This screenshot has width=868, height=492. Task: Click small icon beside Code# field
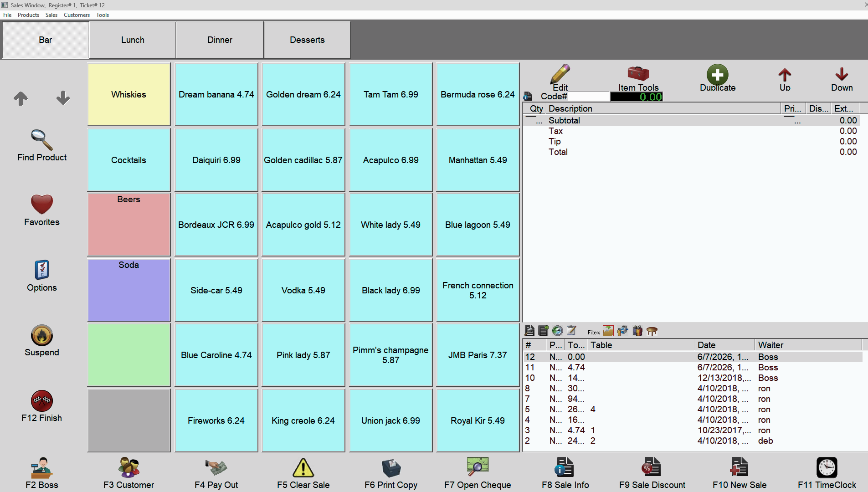(528, 96)
